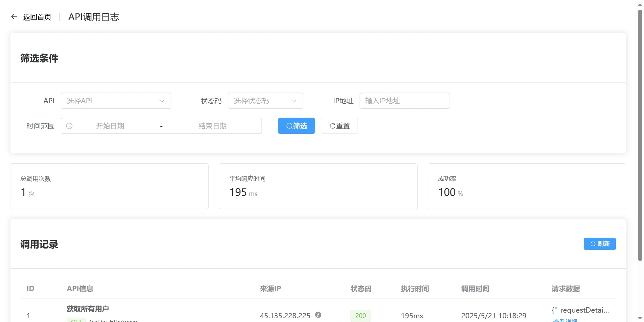
Task: Click the chevron in the 状态码 selector
Action: 293,101
